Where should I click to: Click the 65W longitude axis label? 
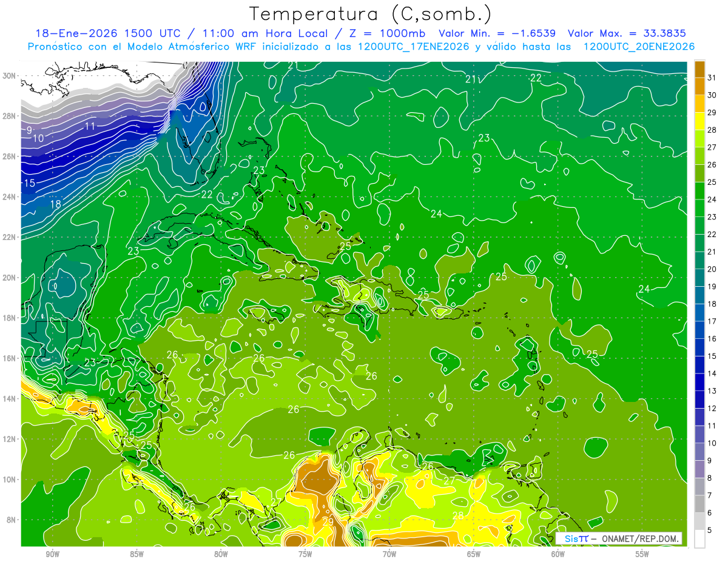(474, 554)
